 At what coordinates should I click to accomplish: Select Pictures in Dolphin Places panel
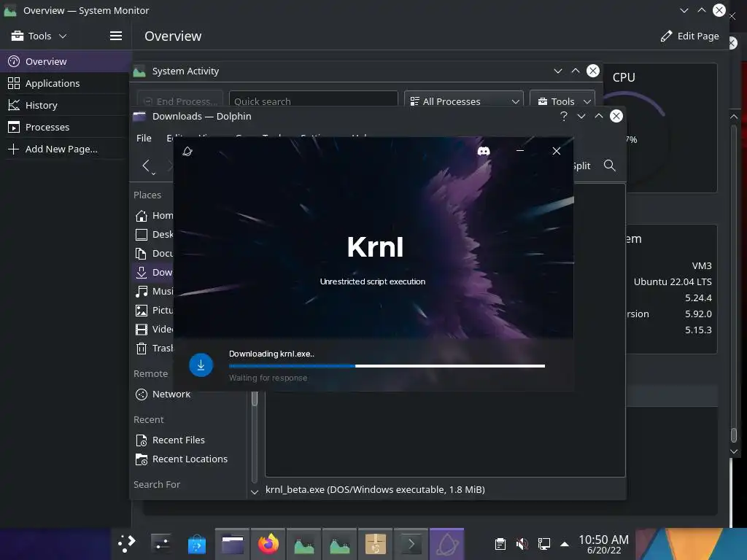coord(153,311)
